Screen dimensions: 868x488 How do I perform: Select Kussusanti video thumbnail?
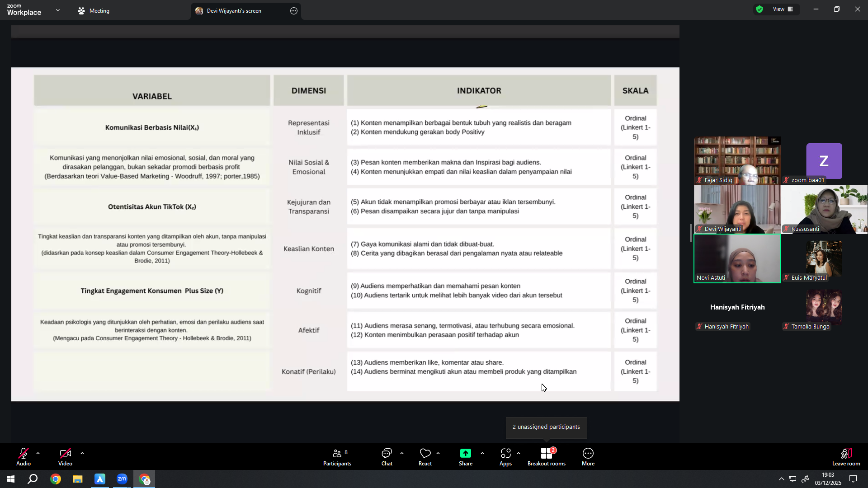click(x=824, y=209)
